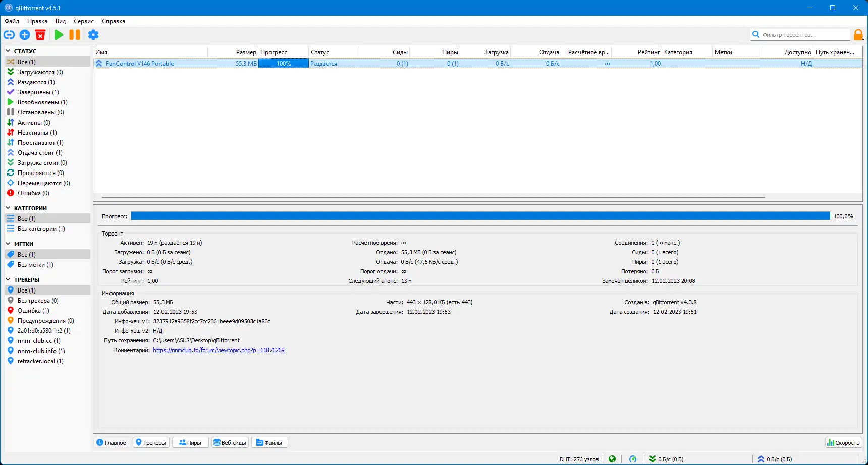Select Без метки (1) tag filter

tap(47, 265)
